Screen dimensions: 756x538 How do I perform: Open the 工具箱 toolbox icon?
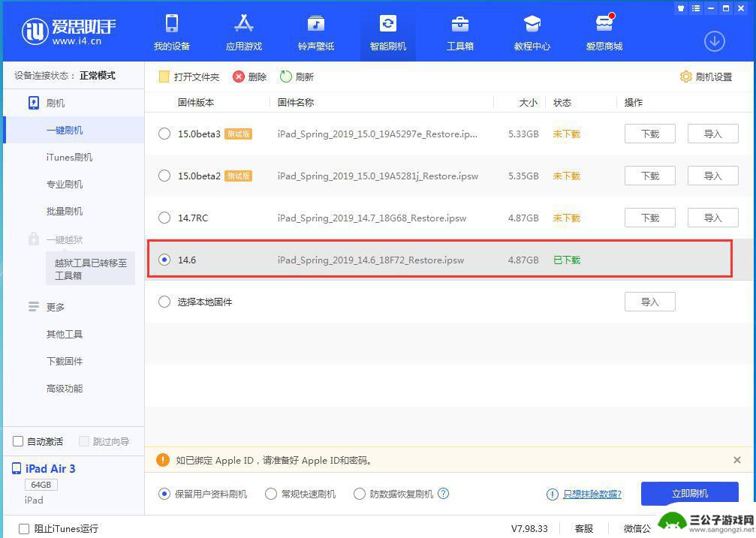460,23
